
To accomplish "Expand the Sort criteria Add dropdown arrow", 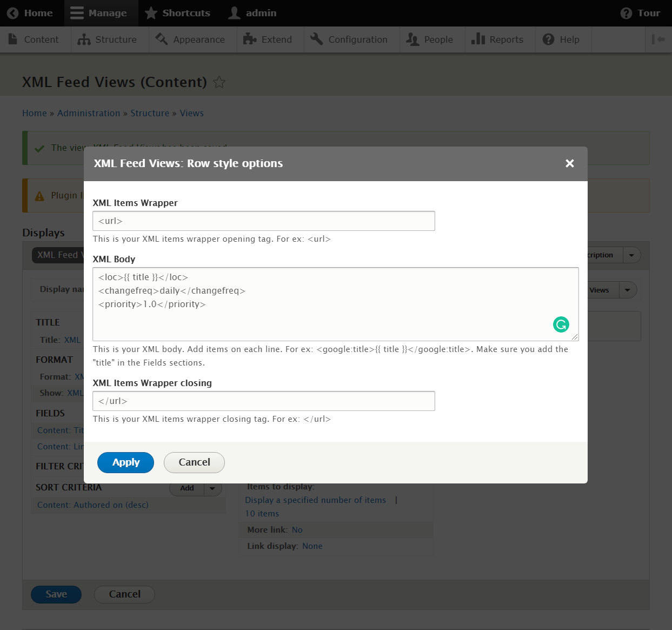I will pos(212,488).
